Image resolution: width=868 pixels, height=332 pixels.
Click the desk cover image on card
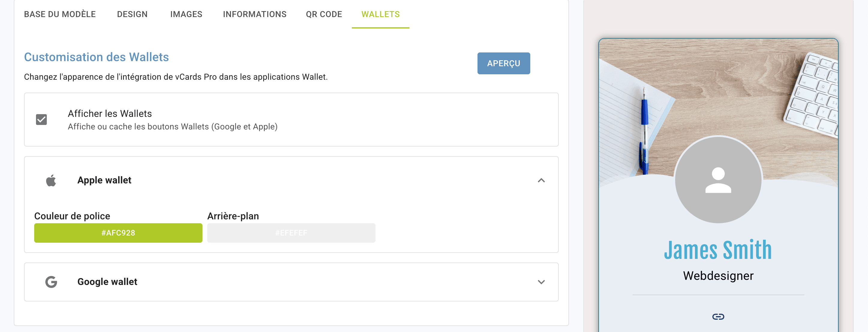point(718,87)
